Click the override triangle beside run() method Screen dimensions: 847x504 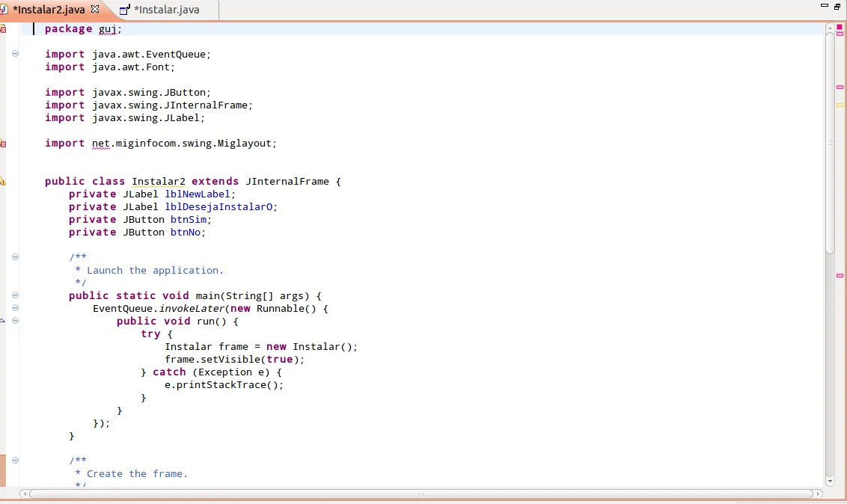[3, 321]
